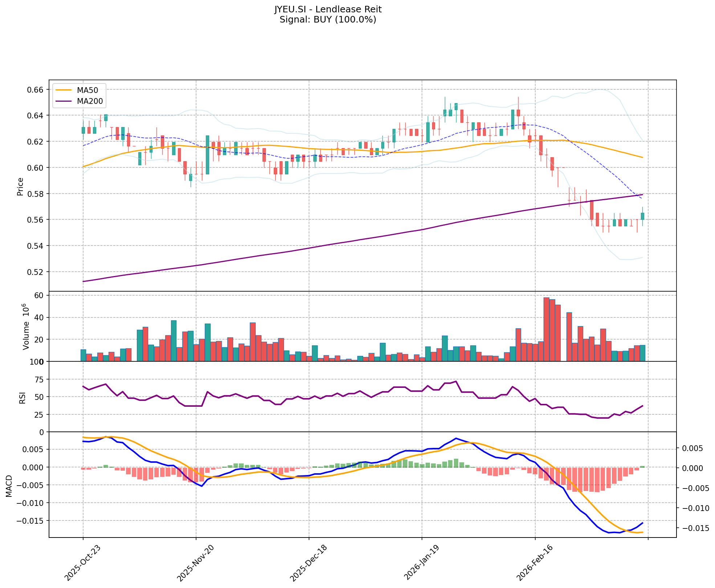Click the 2026-Feb-16 date label

point(534,563)
